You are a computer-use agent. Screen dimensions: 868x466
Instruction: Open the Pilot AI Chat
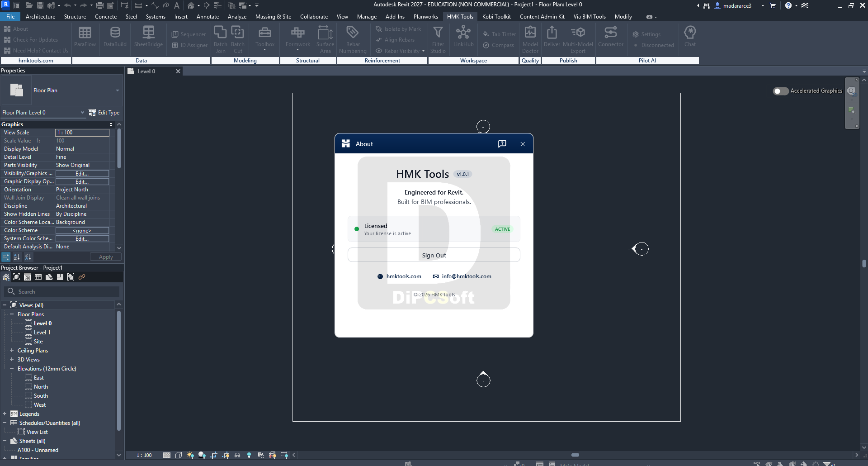click(x=690, y=37)
